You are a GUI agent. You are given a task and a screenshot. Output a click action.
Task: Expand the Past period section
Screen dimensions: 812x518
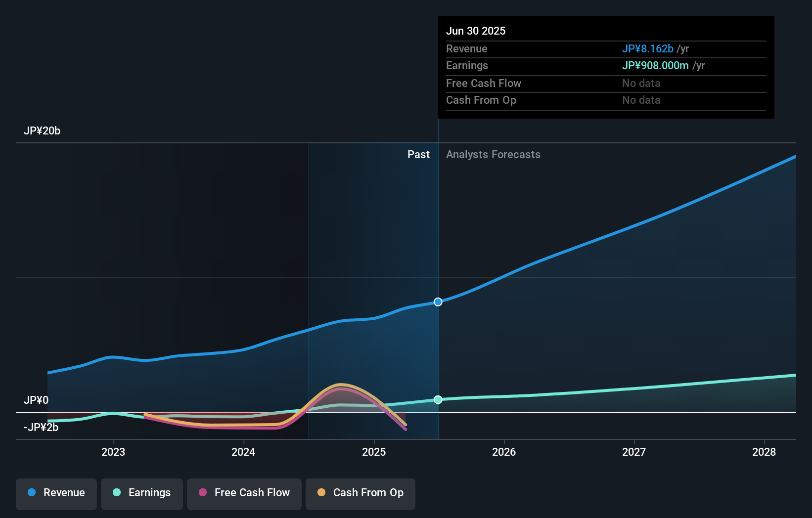(418, 154)
